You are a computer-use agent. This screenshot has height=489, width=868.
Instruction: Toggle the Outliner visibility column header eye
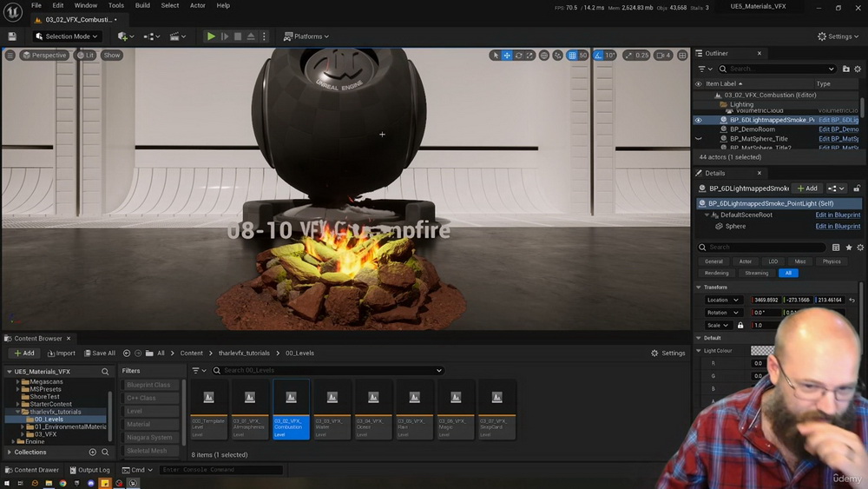(x=699, y=84)
